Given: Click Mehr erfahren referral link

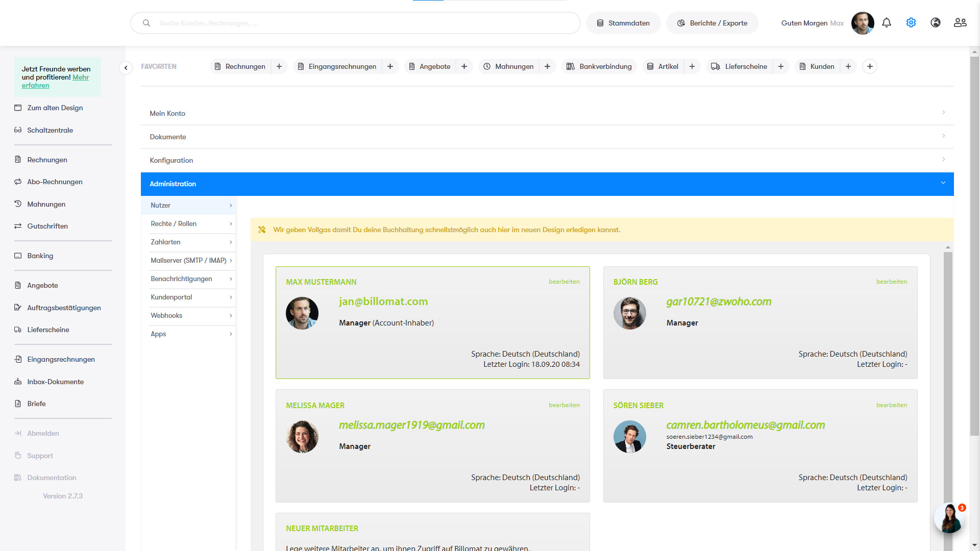Looking at the screenshot, I should (x=80, y=78).
